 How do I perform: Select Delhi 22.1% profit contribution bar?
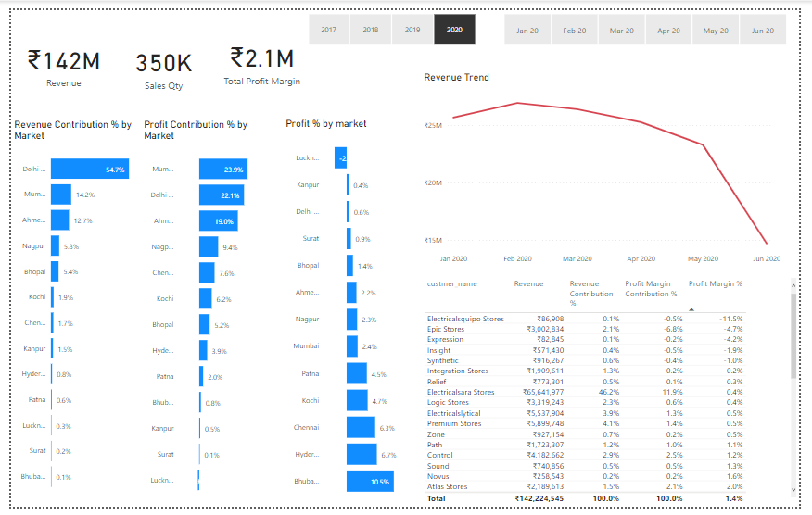222,195
